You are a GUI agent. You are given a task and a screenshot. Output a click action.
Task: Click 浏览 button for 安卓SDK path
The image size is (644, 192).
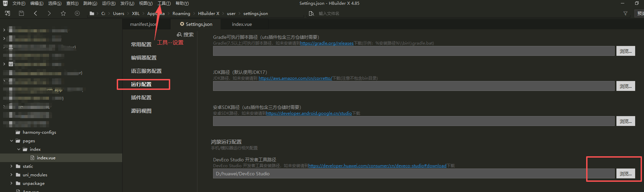point(626,121)
